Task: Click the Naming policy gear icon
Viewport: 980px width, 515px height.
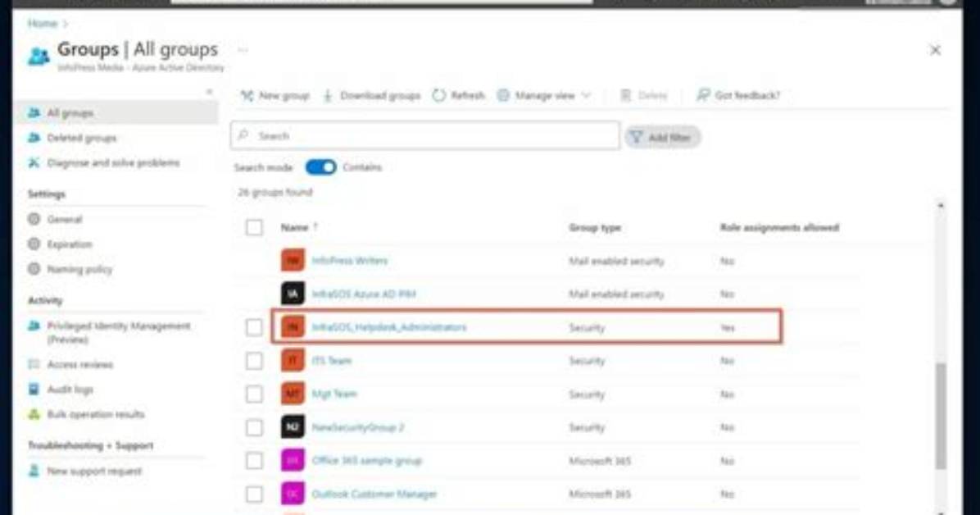Action: click(x=34, y=269)
